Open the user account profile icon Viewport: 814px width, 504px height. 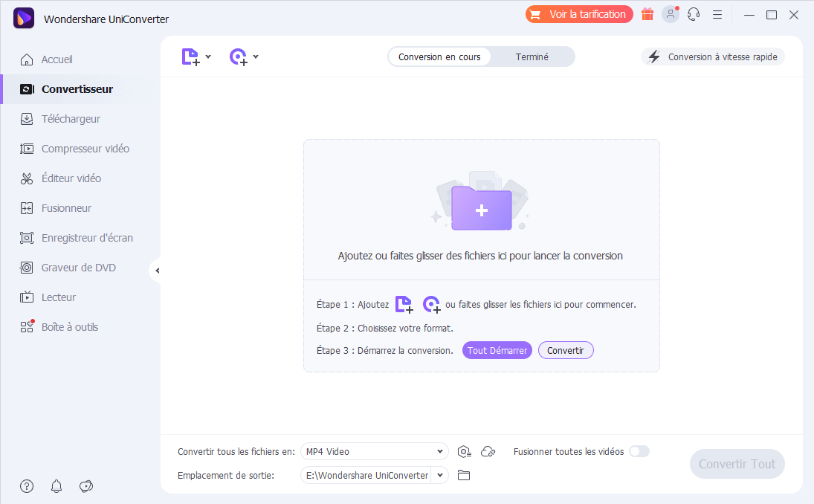tap(671, 14)
